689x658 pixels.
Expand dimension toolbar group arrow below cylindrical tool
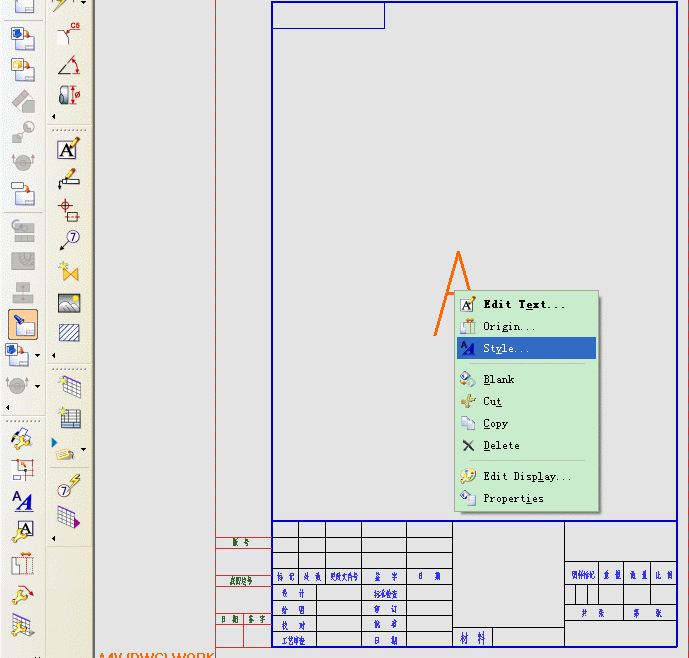click(54, 116)
